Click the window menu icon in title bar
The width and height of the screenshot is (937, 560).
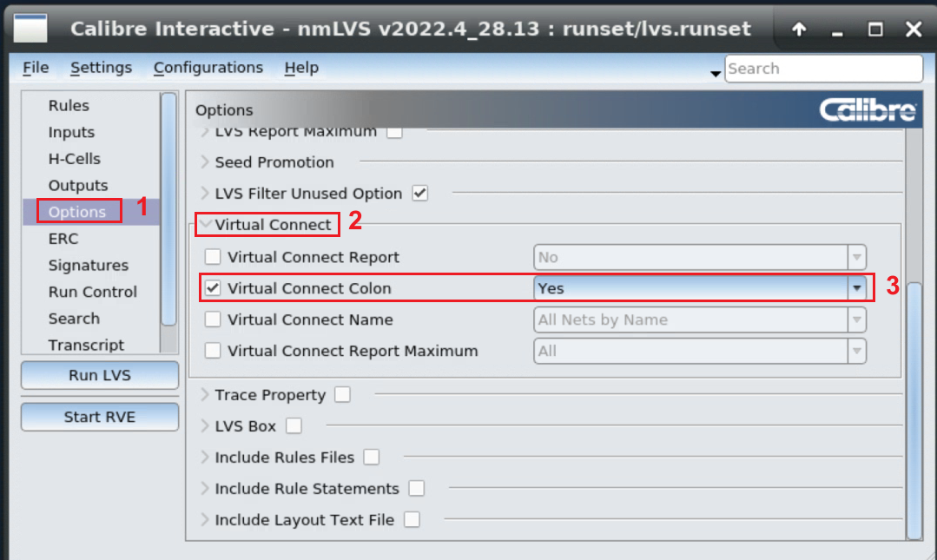[31, 29]
